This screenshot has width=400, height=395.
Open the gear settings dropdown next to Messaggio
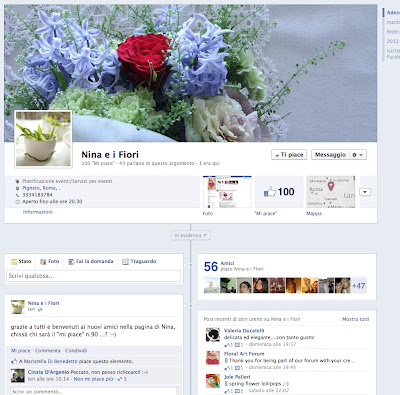(358, 155)
